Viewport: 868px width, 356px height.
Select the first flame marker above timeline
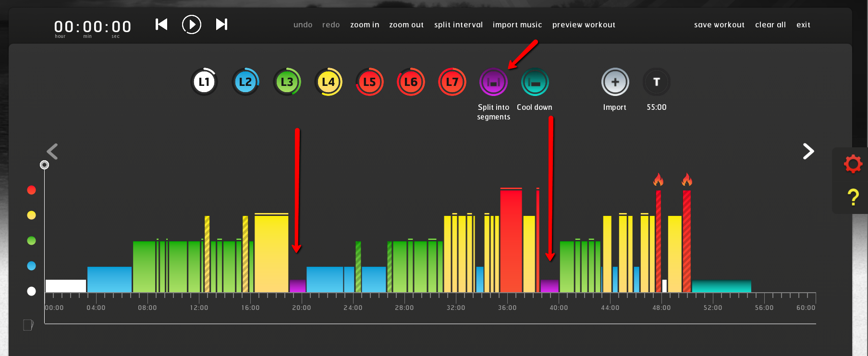tap(658, 180)
